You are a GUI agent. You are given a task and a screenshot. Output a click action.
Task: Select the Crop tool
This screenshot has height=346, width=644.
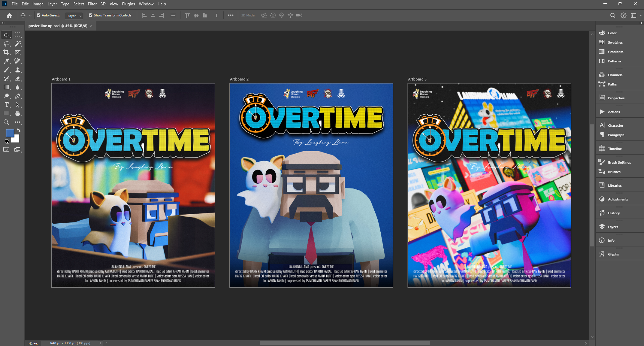coord(6,52)
